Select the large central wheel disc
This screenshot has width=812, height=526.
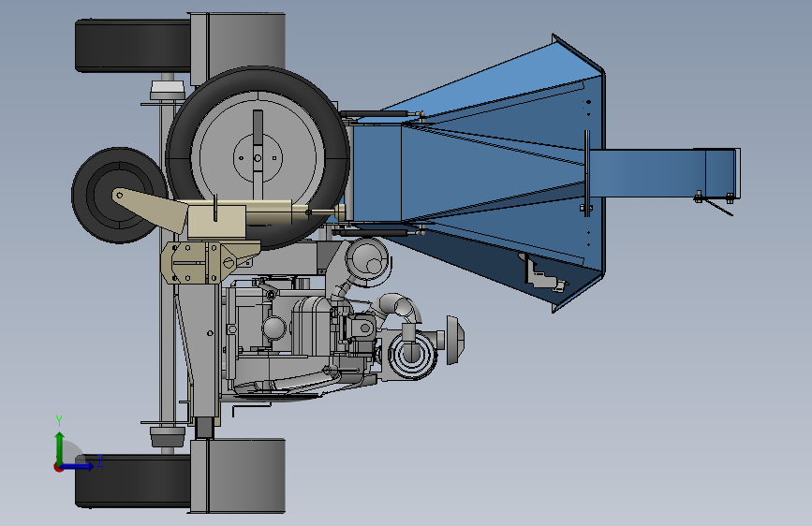[258, 157]
